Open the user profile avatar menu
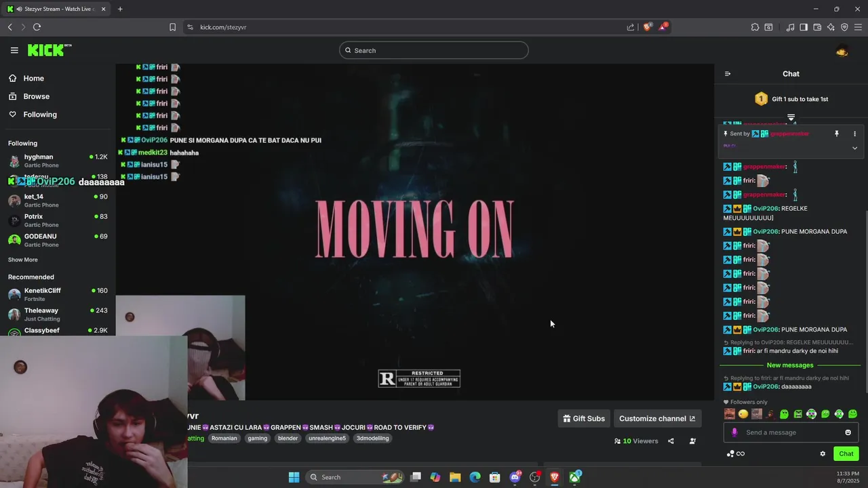Image resolution: width=868 pixels, height=488 pixels. (842, 51)
